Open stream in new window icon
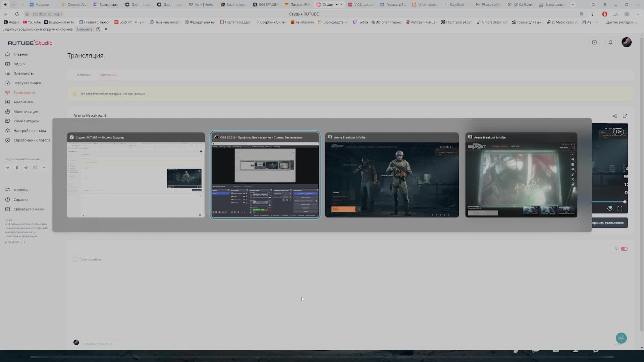 [625, 116]
